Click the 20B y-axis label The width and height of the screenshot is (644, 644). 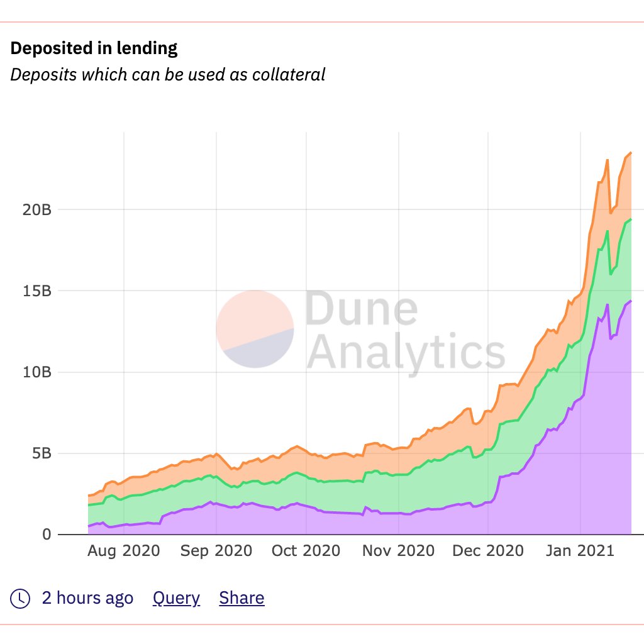[37, 210]
